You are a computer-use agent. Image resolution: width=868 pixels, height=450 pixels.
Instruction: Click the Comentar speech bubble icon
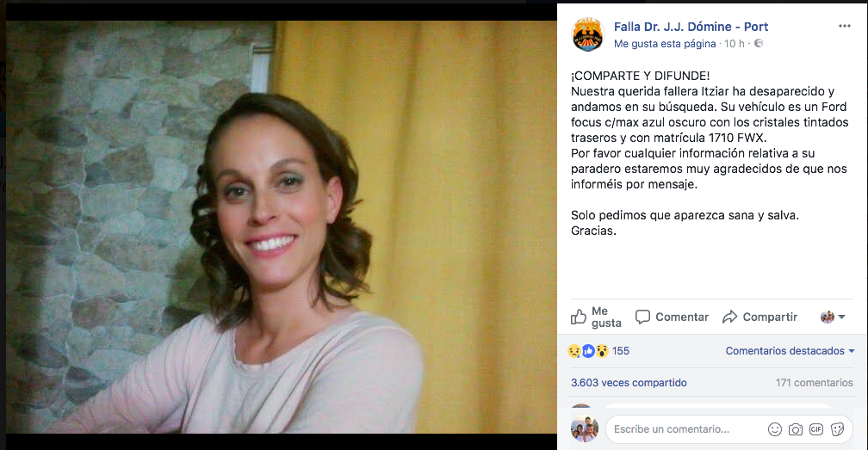pos(642,317)
